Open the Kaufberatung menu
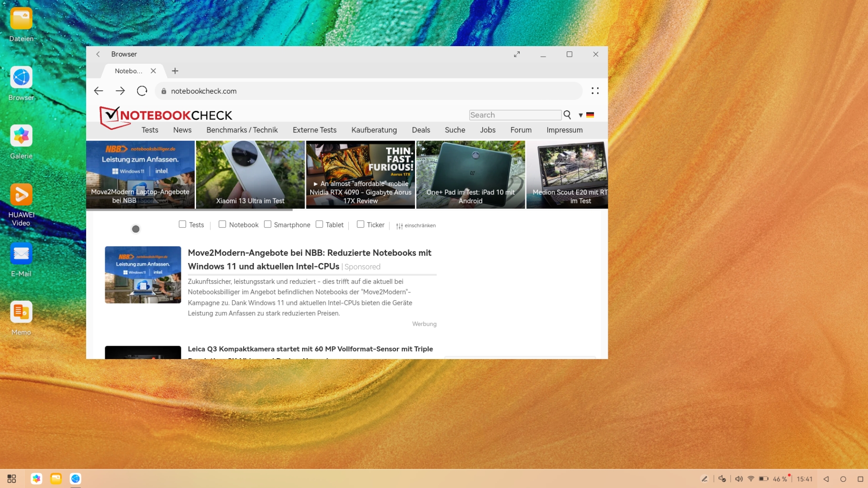This screenshot has height=488, width=868. pos(374,130)
